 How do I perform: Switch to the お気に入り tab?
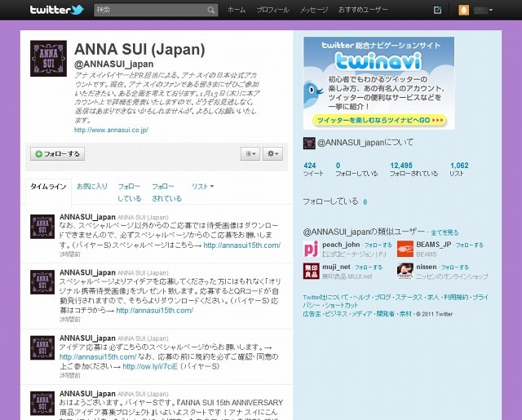[92, 187]
